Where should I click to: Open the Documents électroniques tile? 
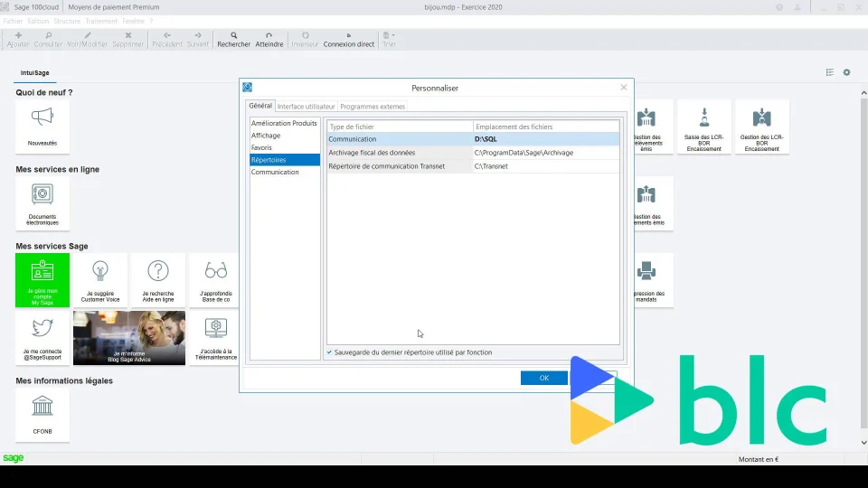pyautogui.click(x=42, y=202)
